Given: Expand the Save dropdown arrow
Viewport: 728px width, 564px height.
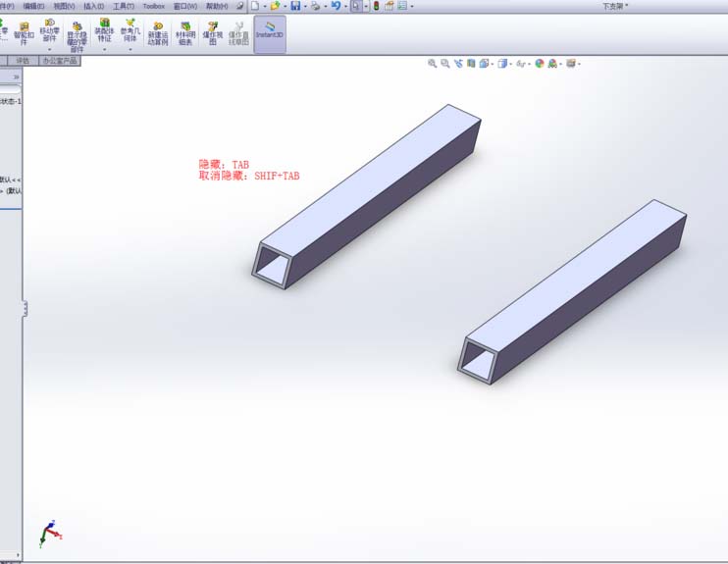Looking at the screenshot, I should pyautogui.click(x=305, y=7).
